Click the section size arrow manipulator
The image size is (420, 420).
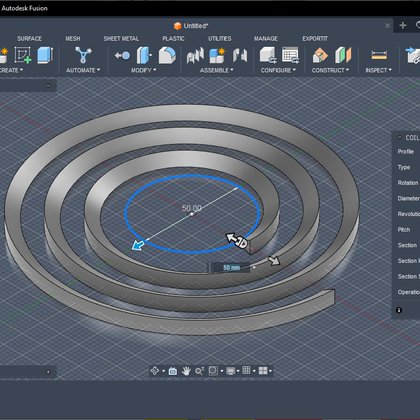274,260
